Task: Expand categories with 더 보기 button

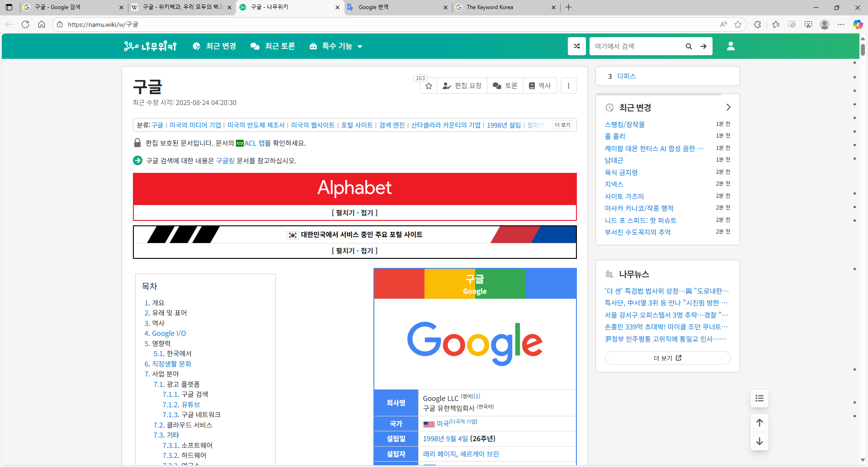Action: pos(563,125)
